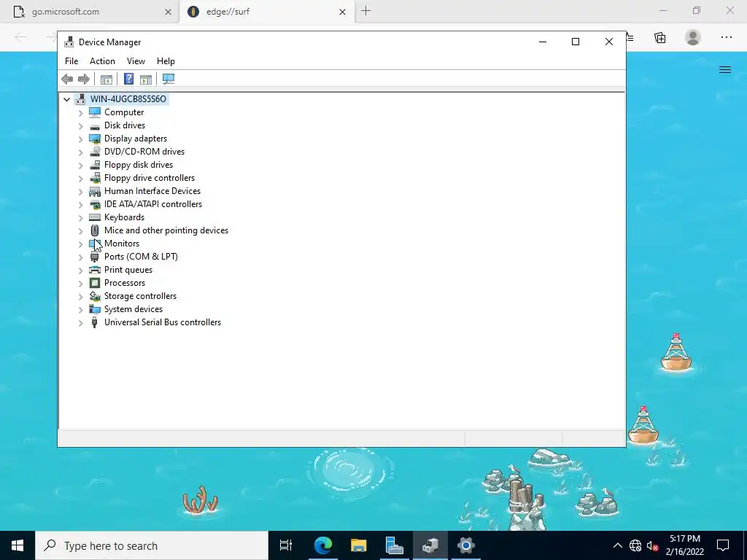Close the edge://surf tab
Image resolution: width=747 pixels, height=560 pixels.
(x=342, y=12)
